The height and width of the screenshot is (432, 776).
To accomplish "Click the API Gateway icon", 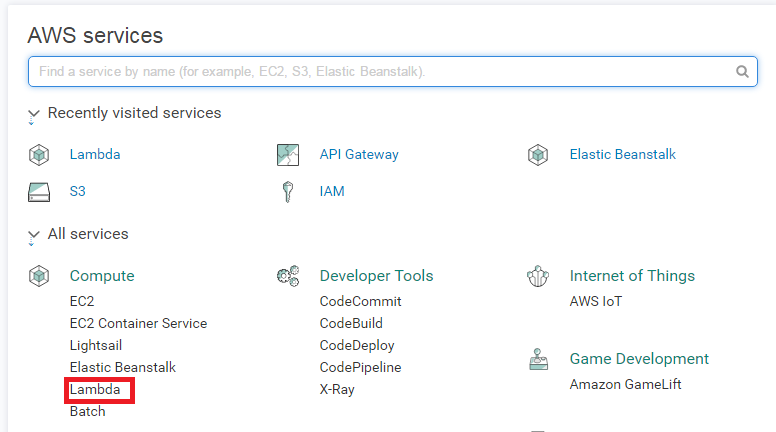I will [x=288, y=155].
